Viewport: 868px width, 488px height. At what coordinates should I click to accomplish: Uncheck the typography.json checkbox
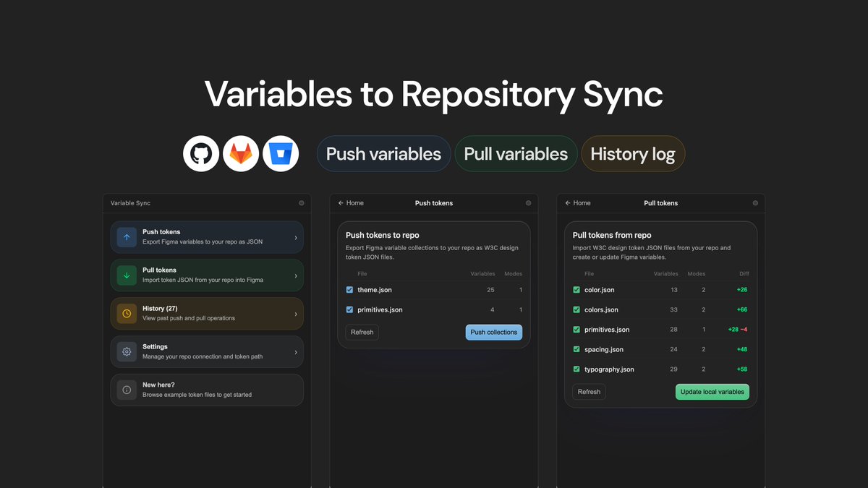(576, 369)
